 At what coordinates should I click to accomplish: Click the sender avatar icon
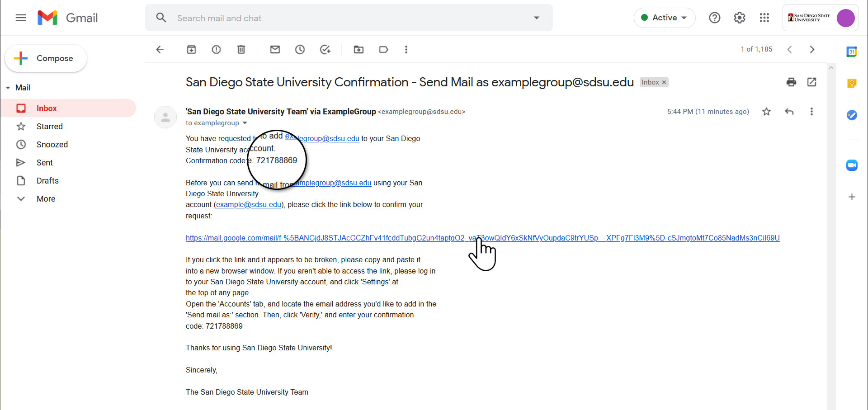point(165,117)
